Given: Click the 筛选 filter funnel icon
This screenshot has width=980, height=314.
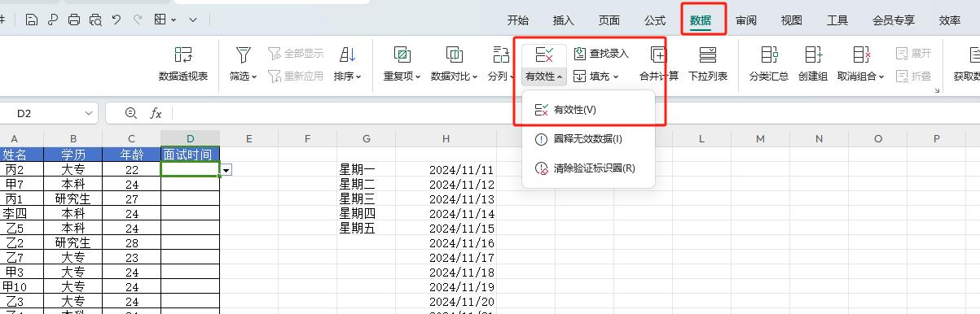Looking at the screenshot, I should point(243,55).
